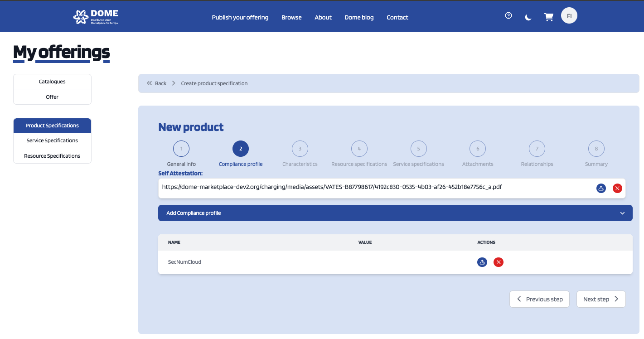The width and height of the screenshot is (644, 339).
Task: Open the help question mark icon
Action: pos(508,16)
